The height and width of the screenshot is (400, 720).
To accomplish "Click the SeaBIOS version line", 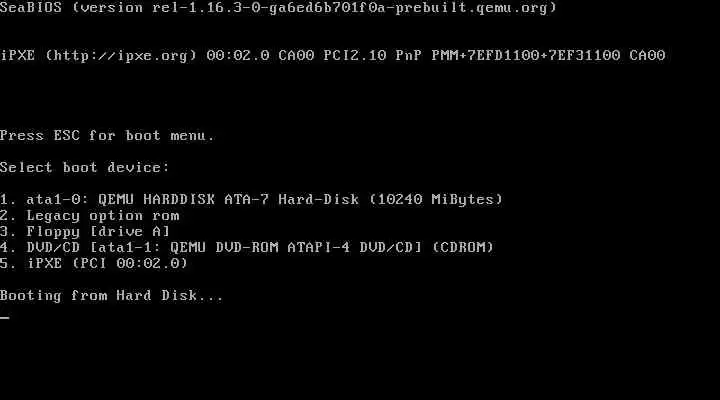I will (x=278, y=8).
